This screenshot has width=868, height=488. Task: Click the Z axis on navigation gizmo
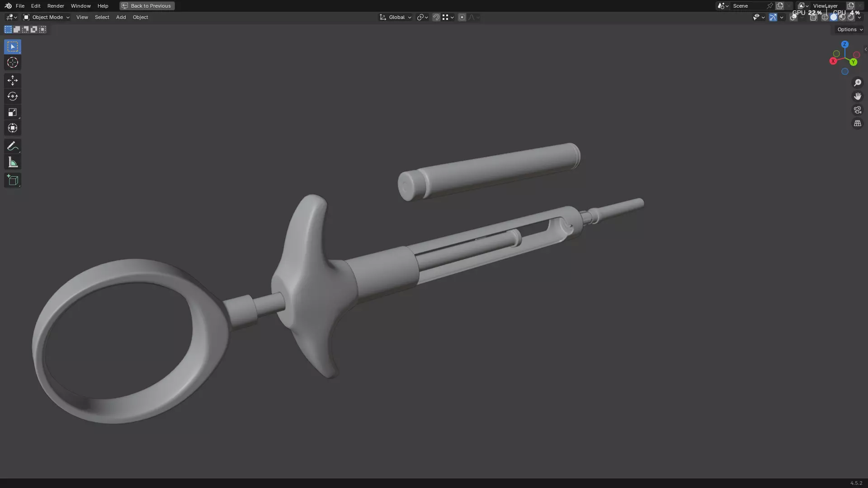[844, 44]
